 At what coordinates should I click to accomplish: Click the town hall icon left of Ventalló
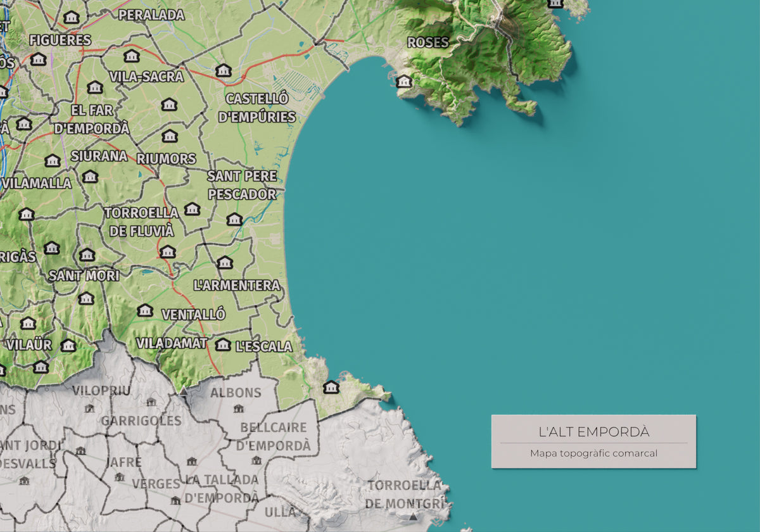(145, 310)
